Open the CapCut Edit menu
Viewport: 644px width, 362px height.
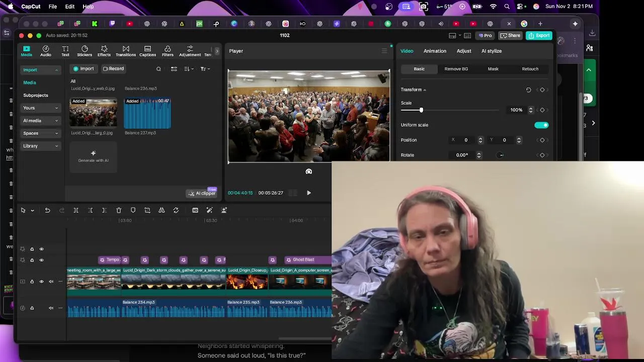tap(70, 7)
